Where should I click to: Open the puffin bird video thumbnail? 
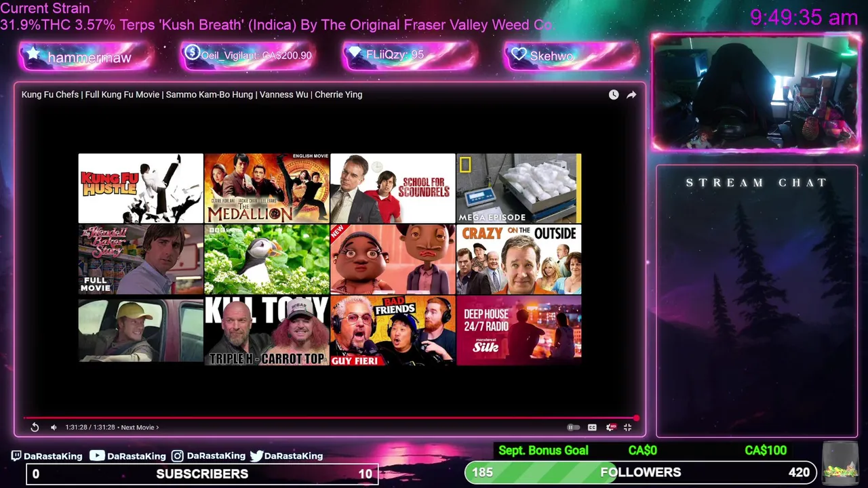click(x=267, y=260)
